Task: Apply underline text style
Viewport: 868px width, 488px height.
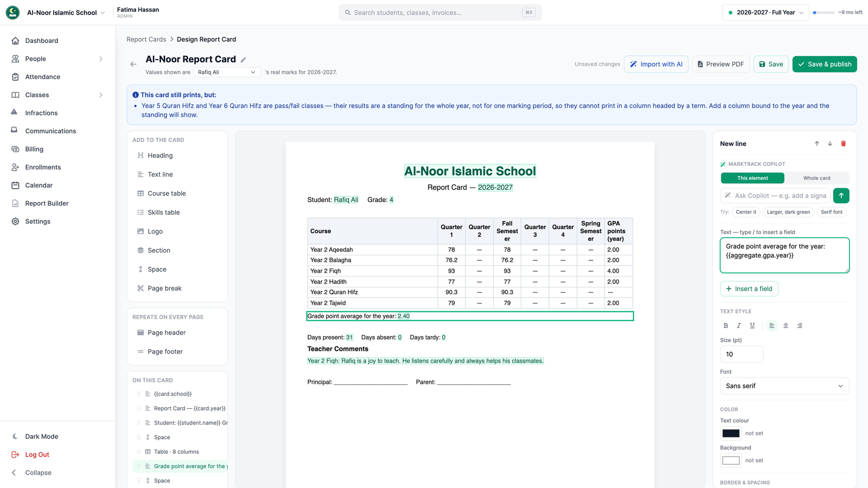Action: coord(752,326)
